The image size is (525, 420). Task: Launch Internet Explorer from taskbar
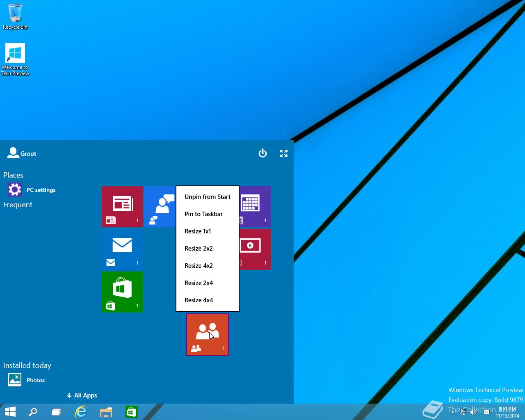pos(81,412)
